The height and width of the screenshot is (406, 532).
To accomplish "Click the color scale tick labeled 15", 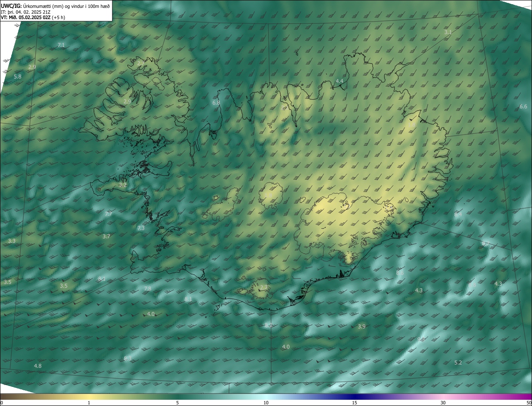I will (355, 403).
